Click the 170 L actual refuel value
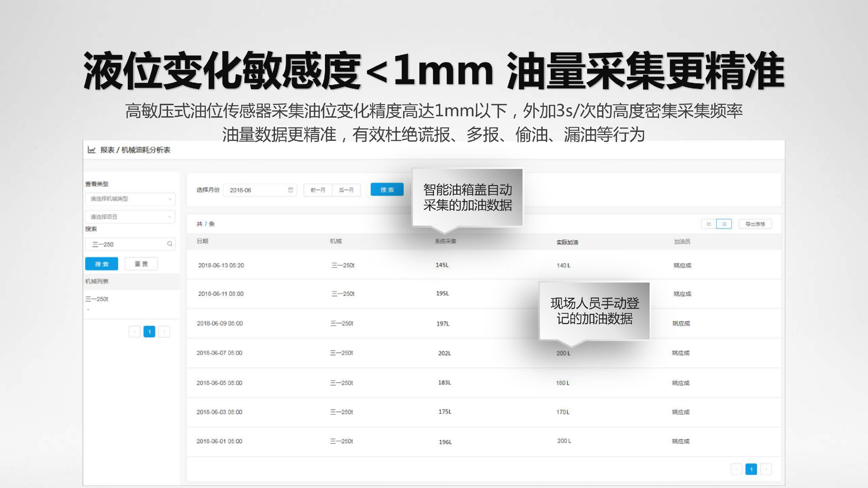Screen dimensions: 868x488 563,412
